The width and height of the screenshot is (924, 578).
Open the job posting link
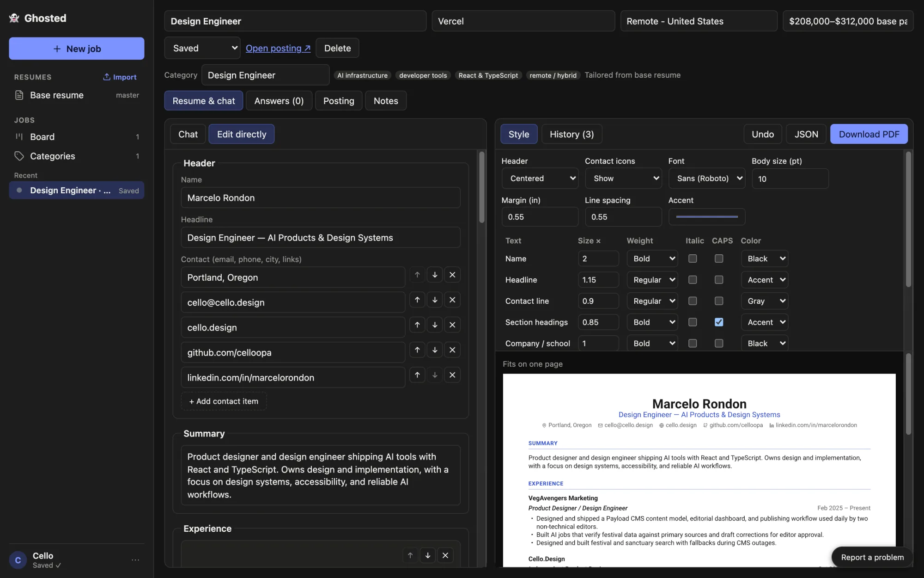(x=278, y=48)
